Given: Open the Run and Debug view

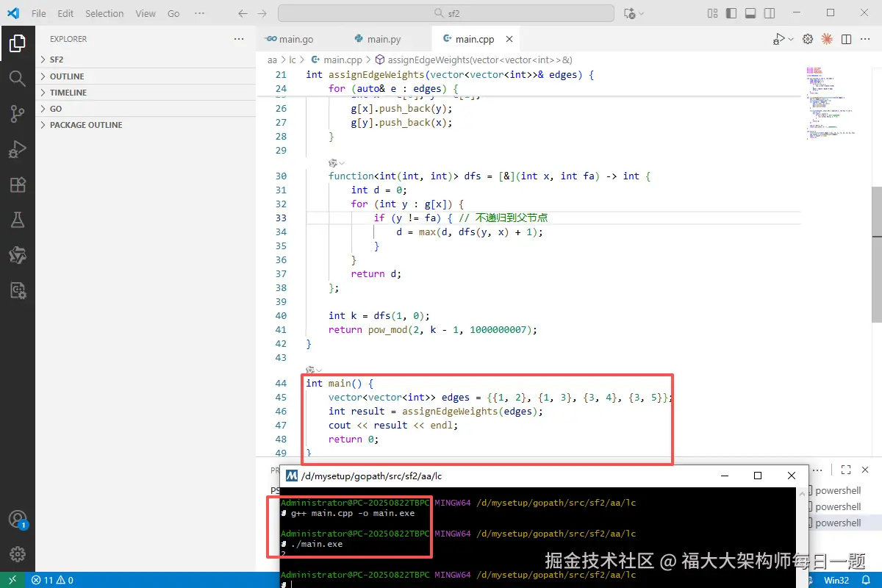Looking at the screenshot, I should [x=18, y=149].
